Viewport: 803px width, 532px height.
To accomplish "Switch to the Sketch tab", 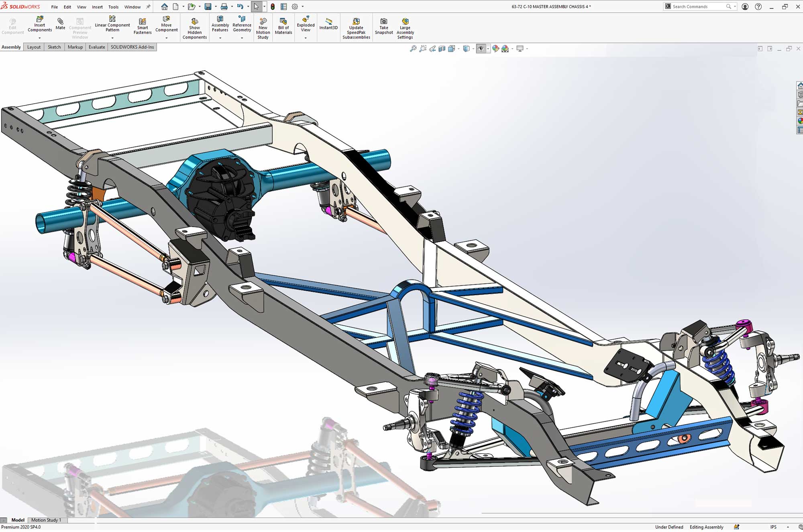I will [x=54, y=47].
